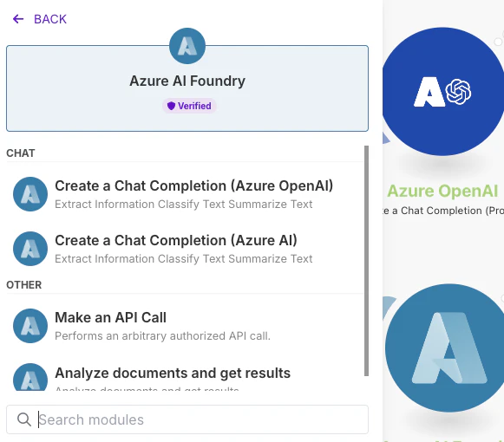Select the dark blue Azure OpenAI canvas module
504x442 pixels.
[x=443, y=92]
